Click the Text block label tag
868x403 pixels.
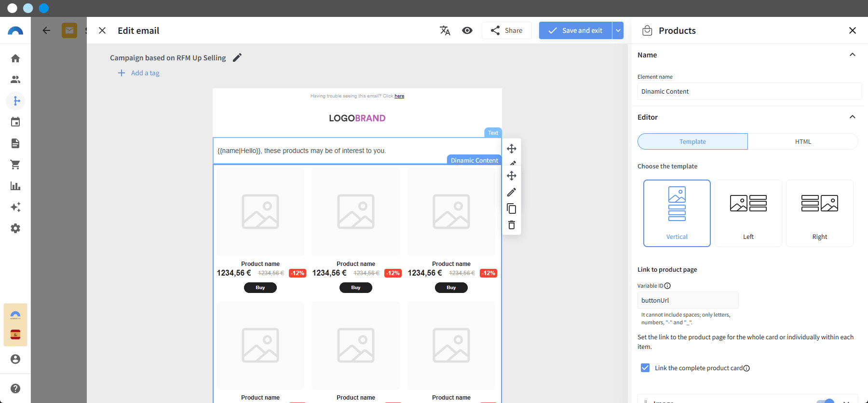pyautogui.click(x=493, y=133)
